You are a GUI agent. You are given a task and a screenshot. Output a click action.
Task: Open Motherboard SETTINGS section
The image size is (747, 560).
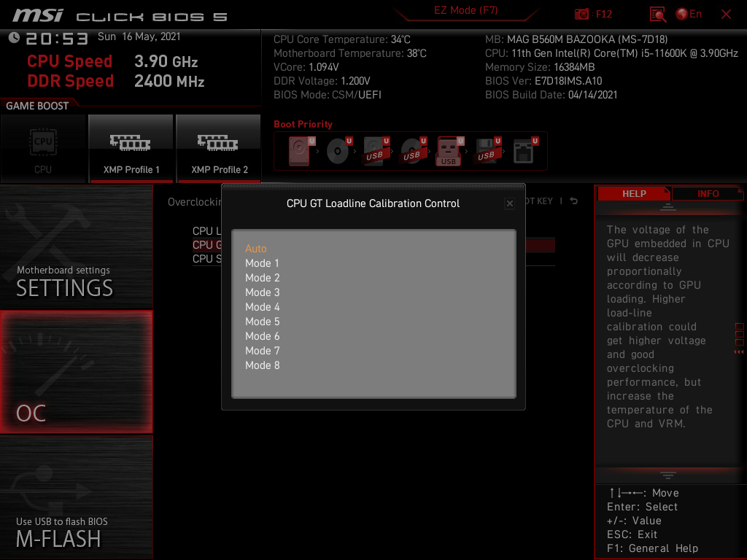[x=76, y=246]
